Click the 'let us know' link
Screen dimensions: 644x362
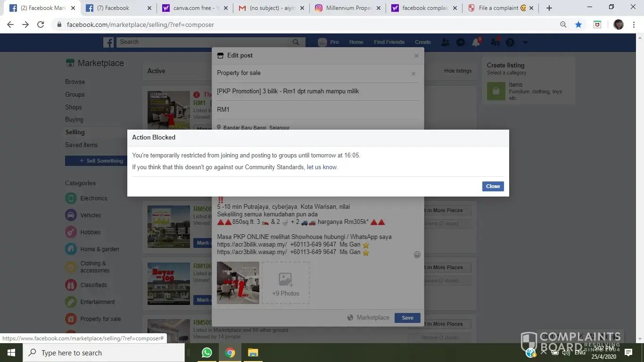click(x=322, y=167)
